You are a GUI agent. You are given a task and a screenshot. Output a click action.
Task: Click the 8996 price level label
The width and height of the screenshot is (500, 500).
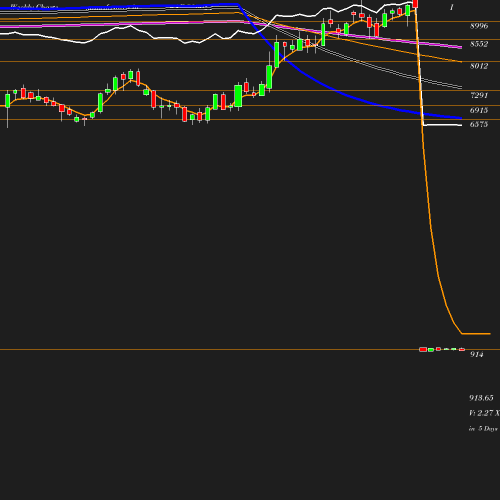pos(479,26)
